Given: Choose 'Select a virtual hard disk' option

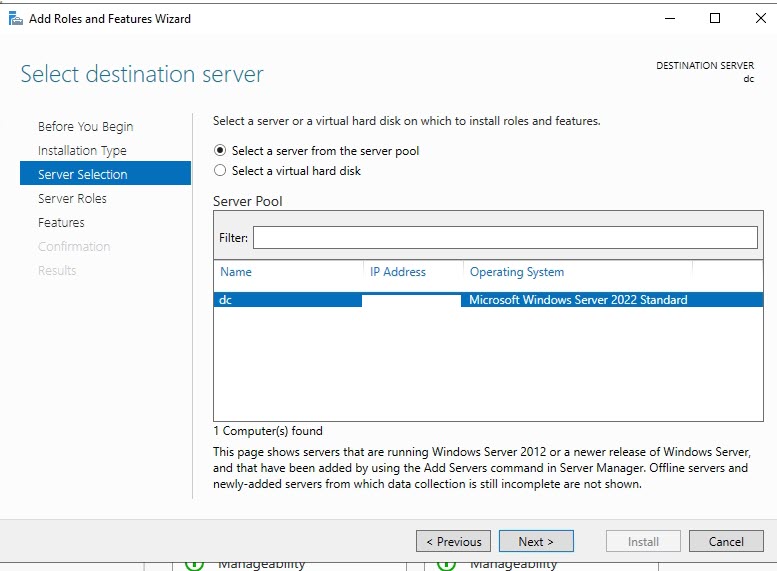Looking at the screenshot, I should pyautogui.click(x=221, y=171).
